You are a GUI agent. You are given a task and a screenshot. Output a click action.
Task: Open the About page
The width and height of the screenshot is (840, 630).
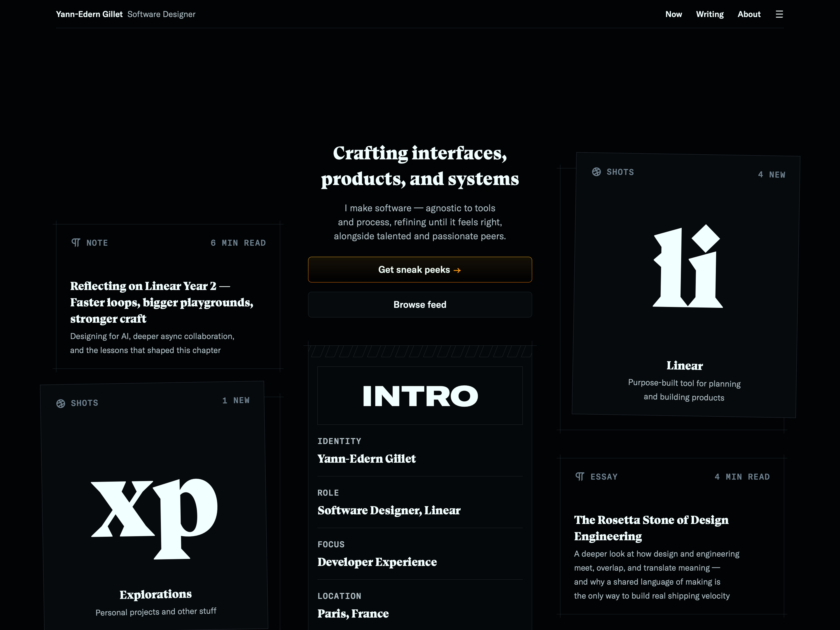(x=749, y=14)
